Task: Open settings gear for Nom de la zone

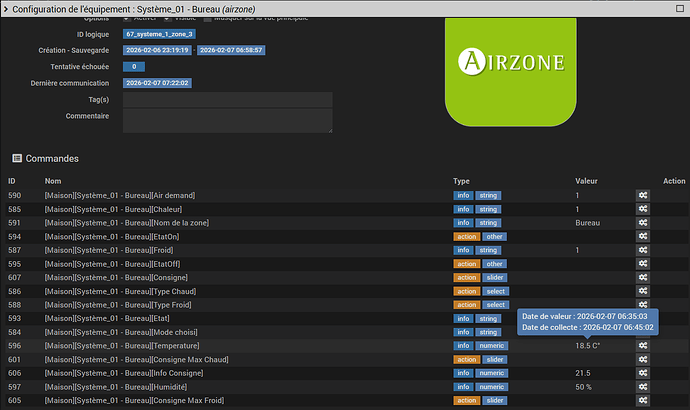Action: click(642, 223)
